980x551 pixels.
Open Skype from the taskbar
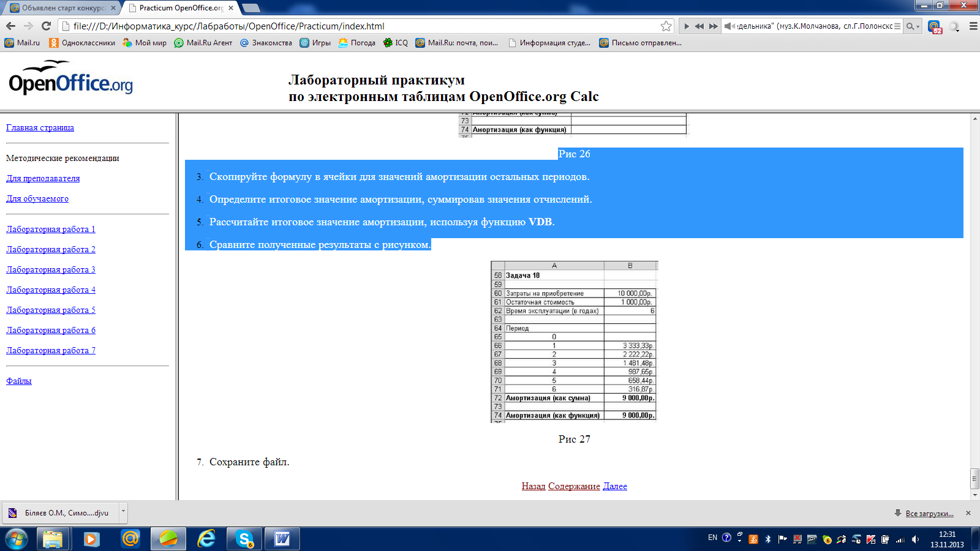point(244,539)
